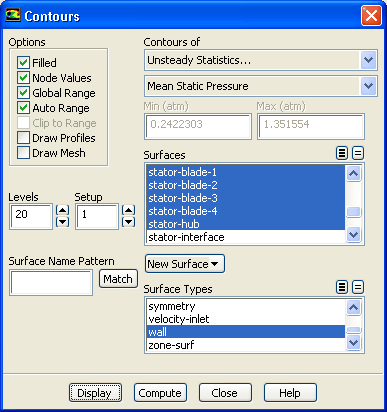Select velocity-inlet in Surface Types list
The width and height of the screenshot is (387, 412).
[246, 319]
